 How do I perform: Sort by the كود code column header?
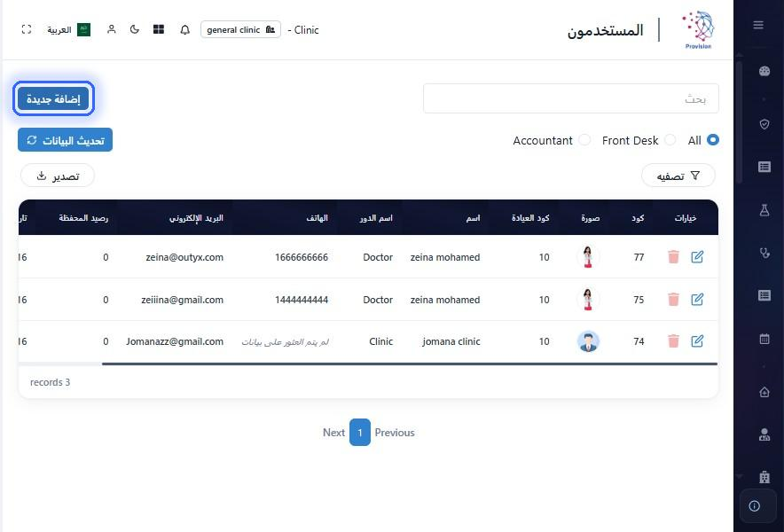[x=638, y=218]
